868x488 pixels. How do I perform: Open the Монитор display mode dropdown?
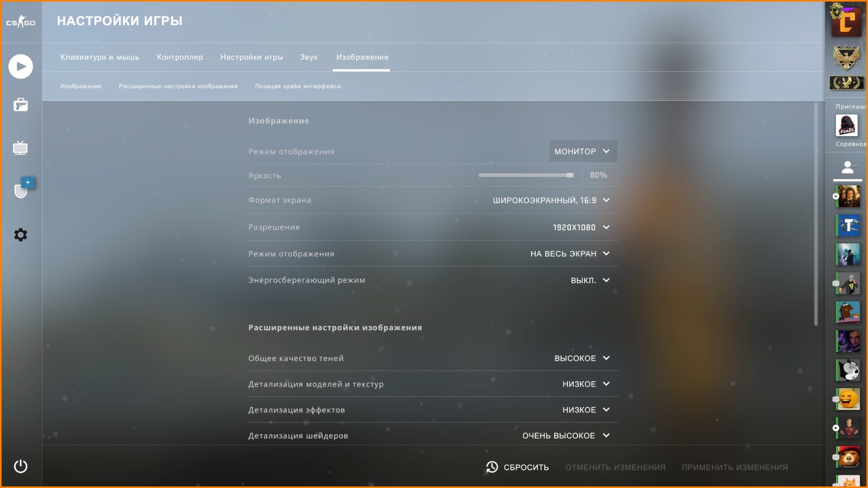(x=583, y=151)
